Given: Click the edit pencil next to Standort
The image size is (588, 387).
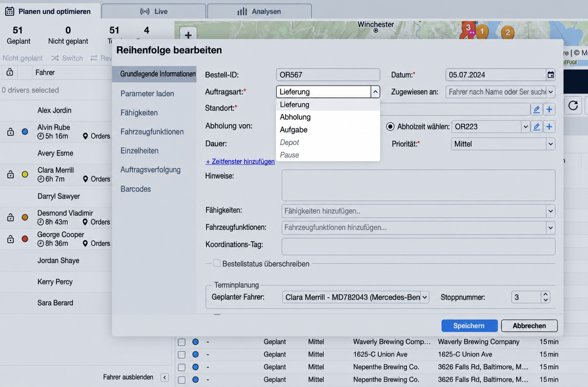Looking at the screenshot, I should [x=537, y=109].
